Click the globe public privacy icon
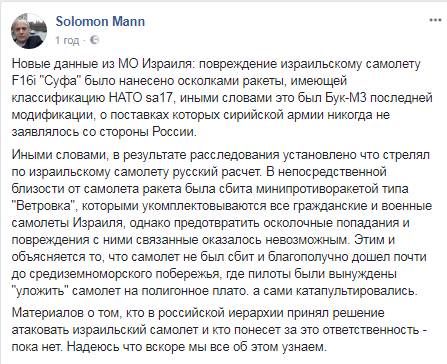447x364 pixels. (x=95, y=40)
